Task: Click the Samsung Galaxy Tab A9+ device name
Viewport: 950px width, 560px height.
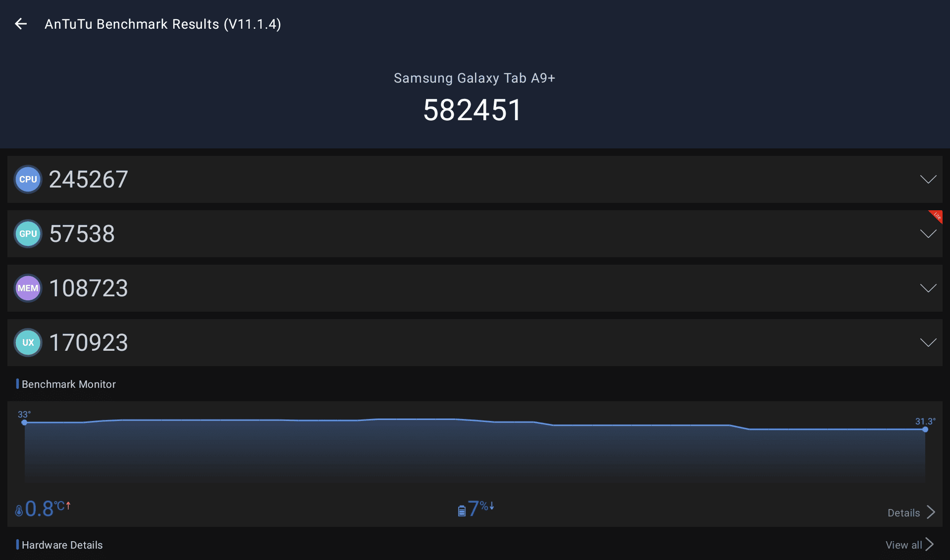Action: pos(475,78)
